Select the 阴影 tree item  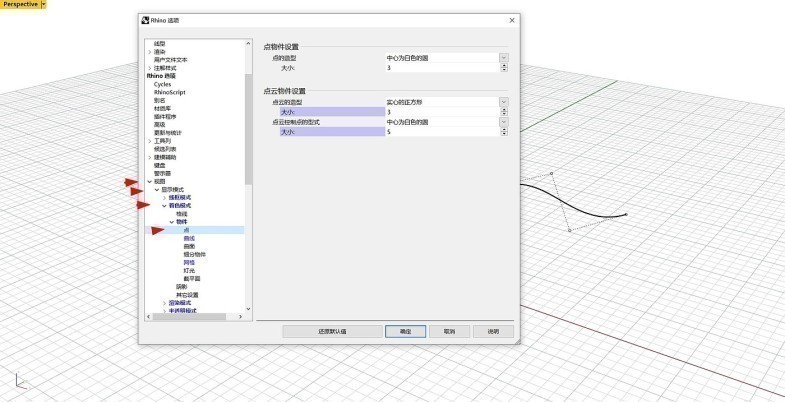(x=181, y=287)
